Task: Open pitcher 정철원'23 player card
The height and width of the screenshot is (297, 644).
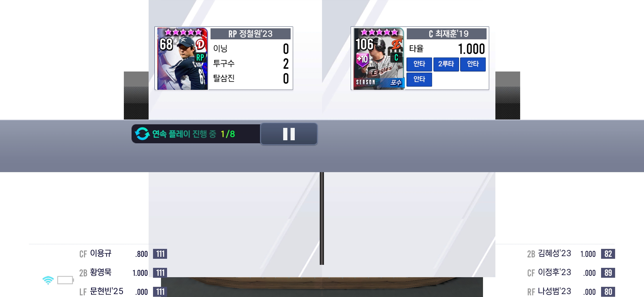Action: click(182, 59)
